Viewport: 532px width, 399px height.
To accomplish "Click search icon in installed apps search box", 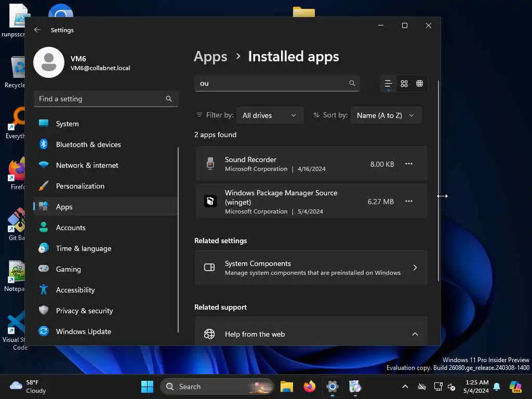I will [x=352, y=83].
